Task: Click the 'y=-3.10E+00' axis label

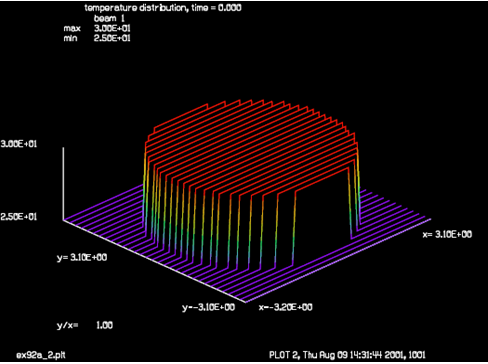Action: (x=209, y=307)
